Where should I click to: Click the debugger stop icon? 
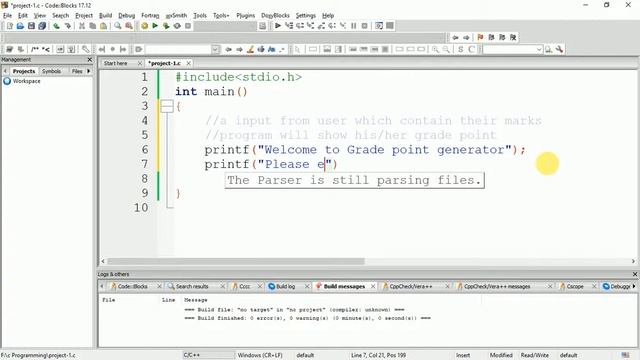tap(364, 26)
